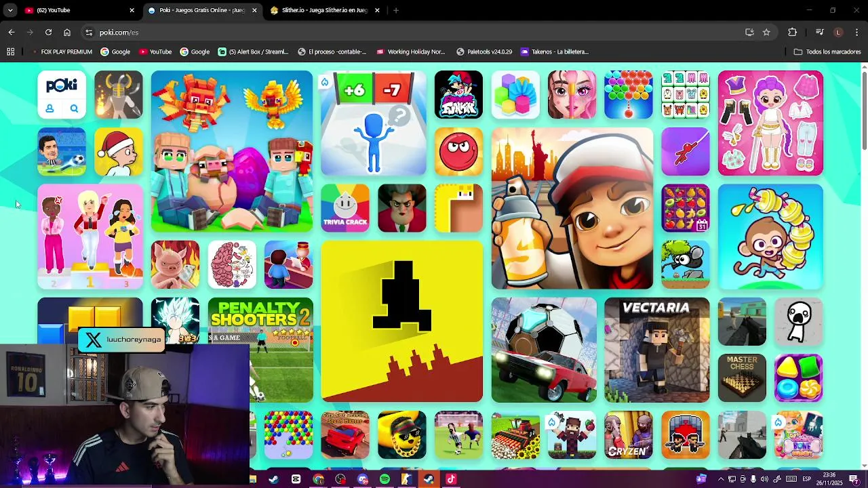868x488 pixels.
Task: Open TikTok from the taskbar
Action: 451,479
